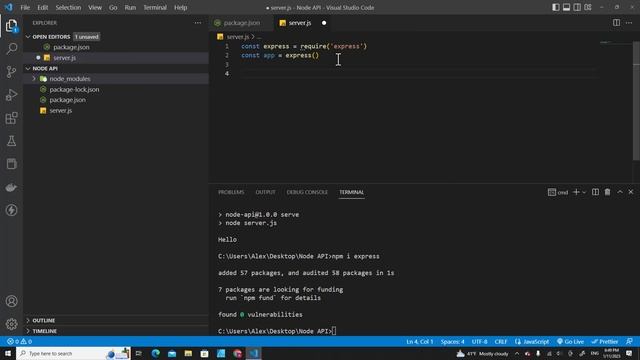Switch to the Debug Console tab
The width and height of the screenshot is (640, 360).
(307, 192)
